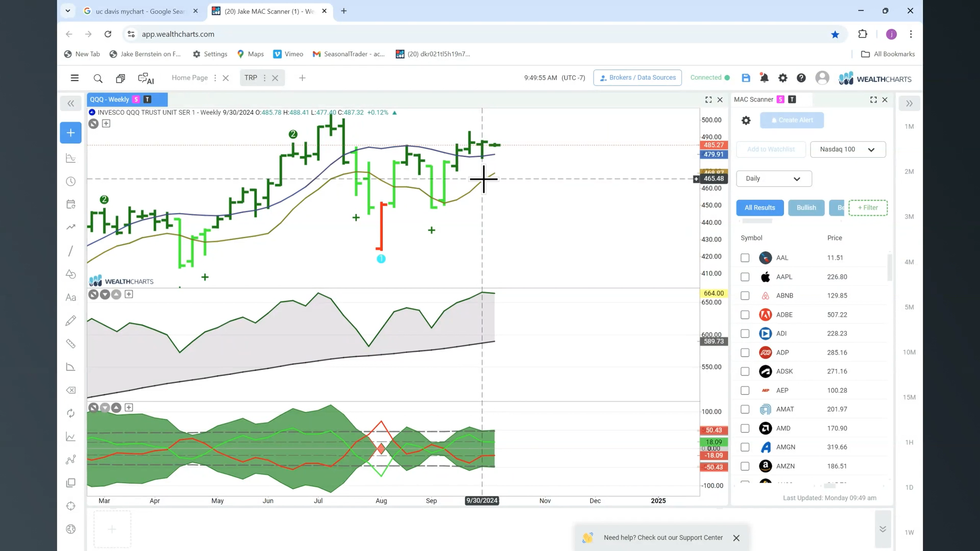
Task: Open the help question mark icon
Action: point(801,78)
